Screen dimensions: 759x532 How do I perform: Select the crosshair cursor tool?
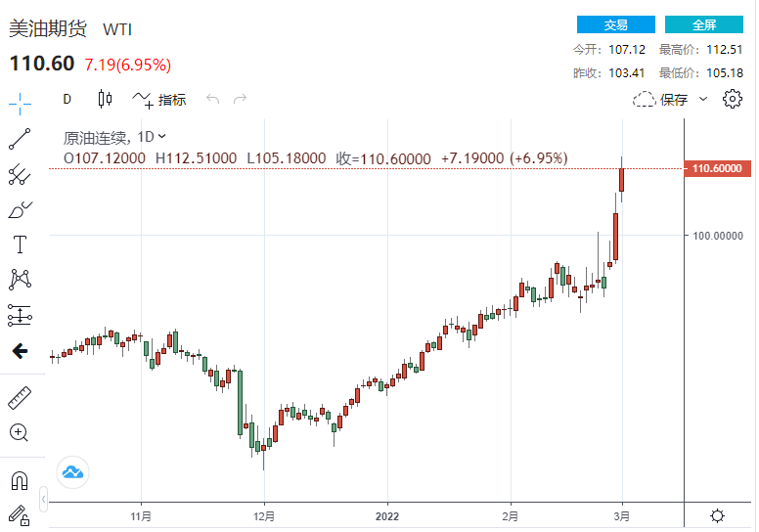[x=20, y=101]
